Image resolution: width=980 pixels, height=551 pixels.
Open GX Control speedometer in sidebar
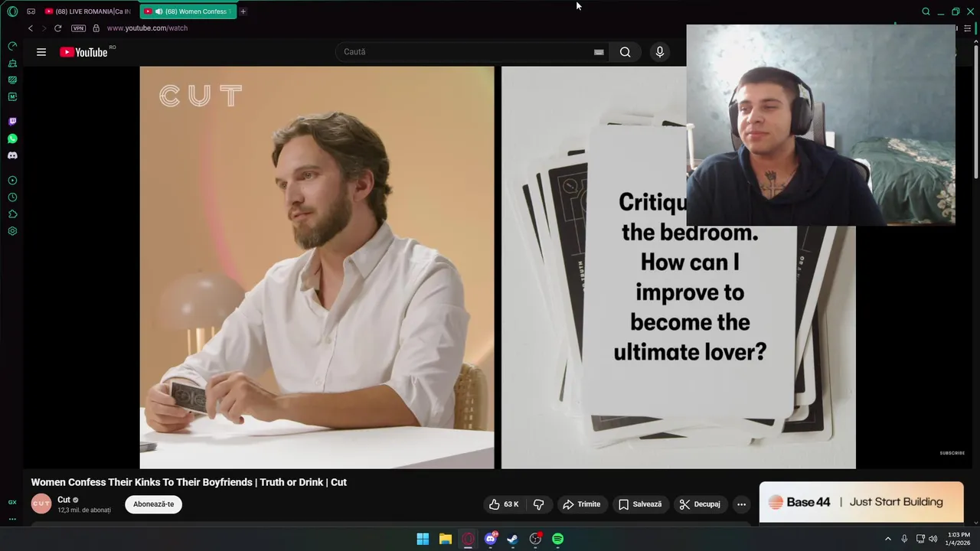point(12,46)
